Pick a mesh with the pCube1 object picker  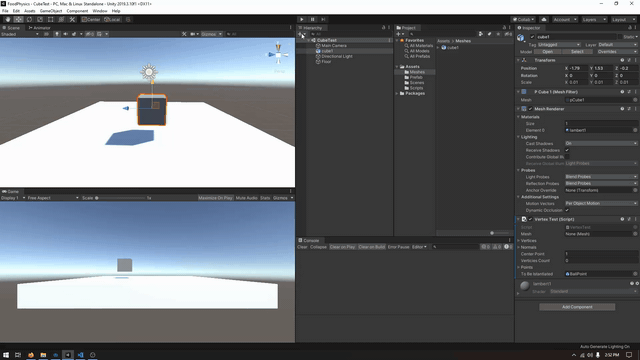635,100
